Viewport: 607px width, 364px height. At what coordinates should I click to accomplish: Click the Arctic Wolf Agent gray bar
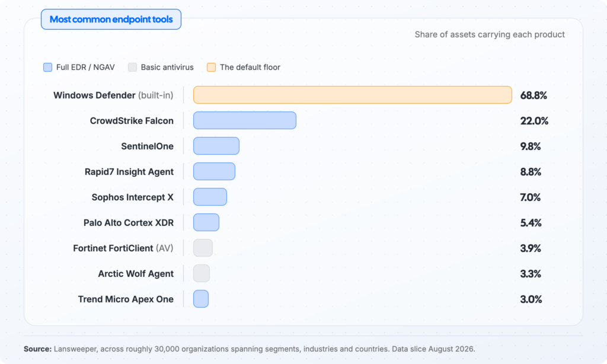click(202, 274)
